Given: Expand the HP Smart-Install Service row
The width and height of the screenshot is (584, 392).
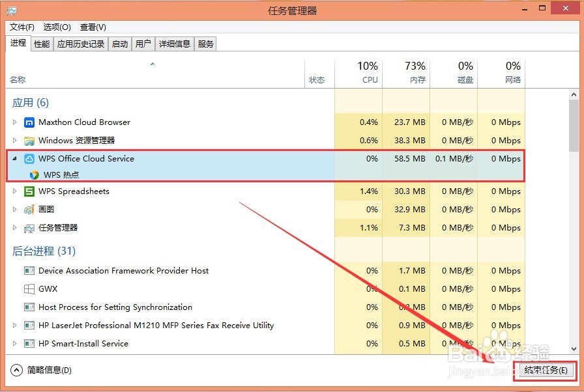Looking at the screenshot, I should pos(14,344).
